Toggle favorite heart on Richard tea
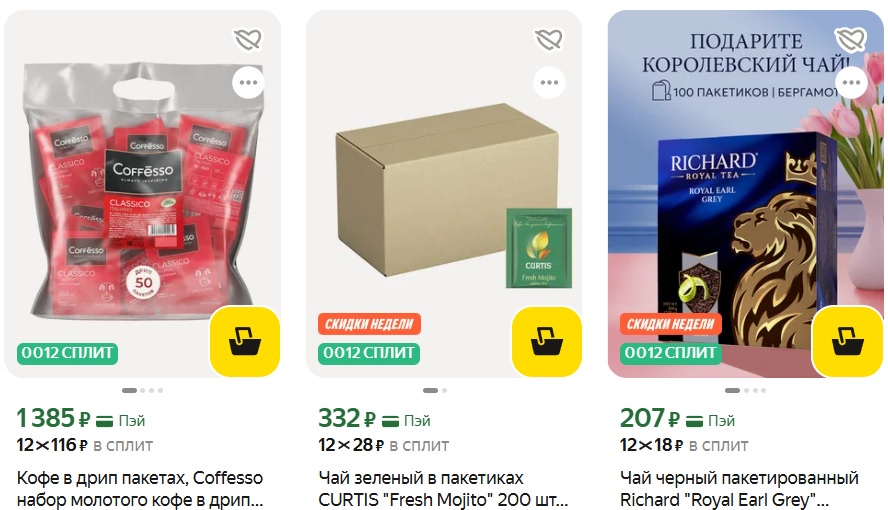This screenshot has width=888, height=510. [x=851, y=39]
